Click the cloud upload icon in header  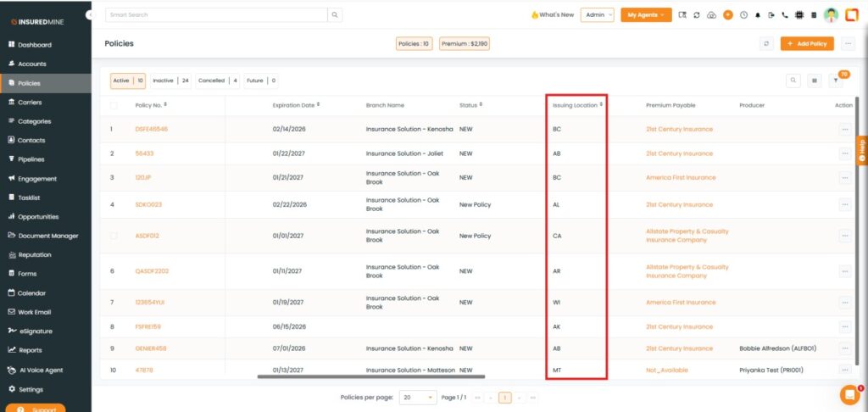coord(711,15)
